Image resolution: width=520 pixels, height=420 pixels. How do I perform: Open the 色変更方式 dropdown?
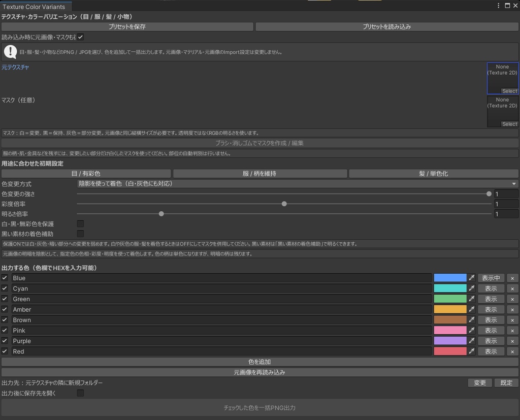point(298,183)
